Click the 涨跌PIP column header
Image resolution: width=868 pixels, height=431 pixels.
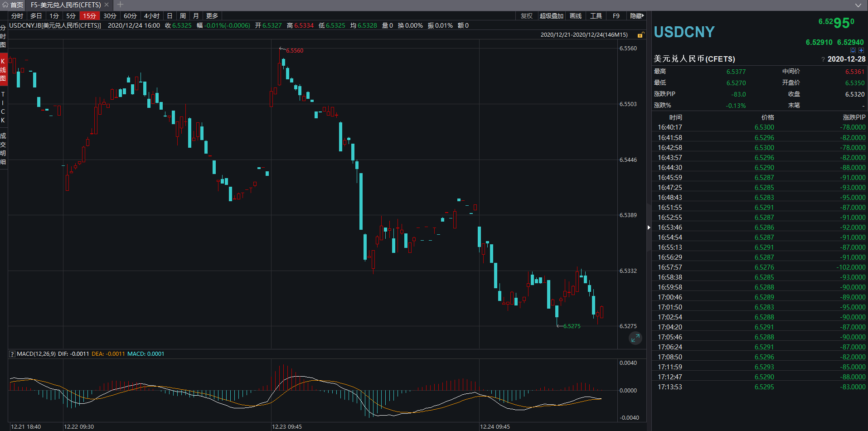tap(854, 117)
